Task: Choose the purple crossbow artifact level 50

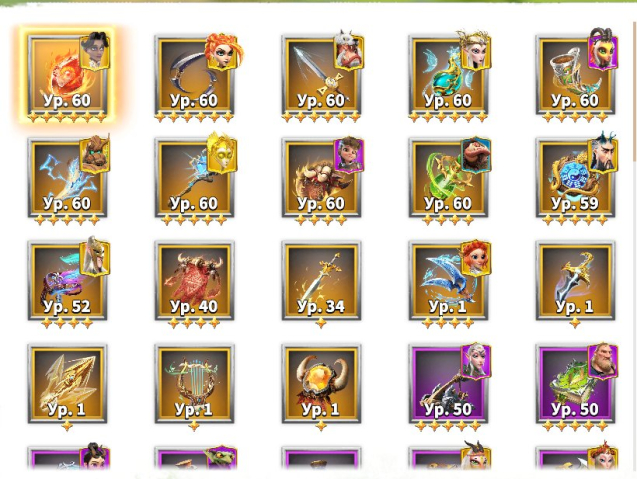Action: point(448,384)
